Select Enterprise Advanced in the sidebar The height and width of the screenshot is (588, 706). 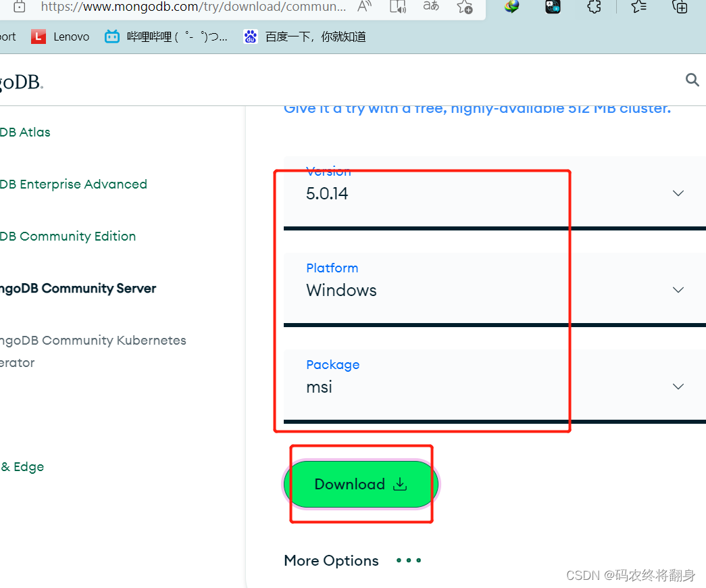coord(74,185)
